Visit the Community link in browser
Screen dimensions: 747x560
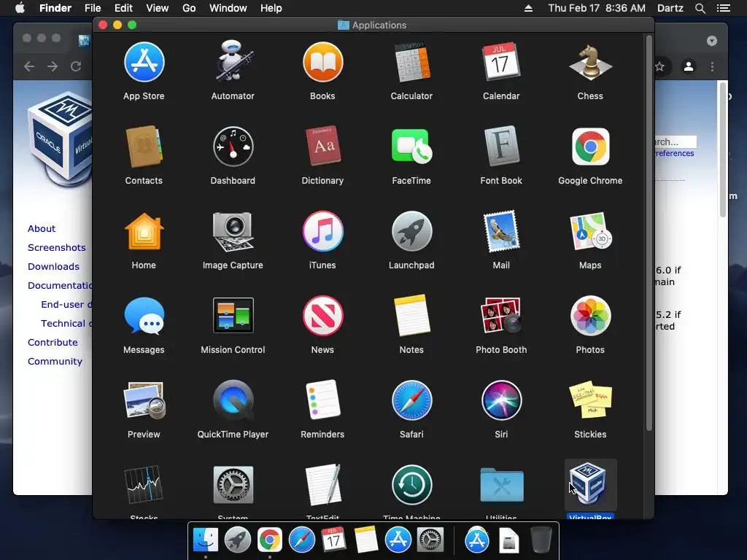pos(55,362)
